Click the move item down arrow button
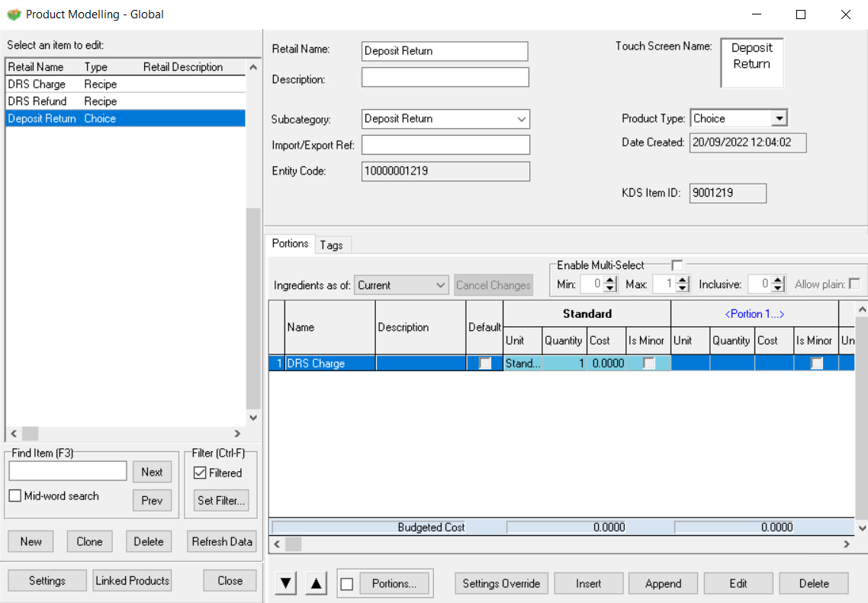The height and width of the screenshot is (603, 868). tap(286, 584)
